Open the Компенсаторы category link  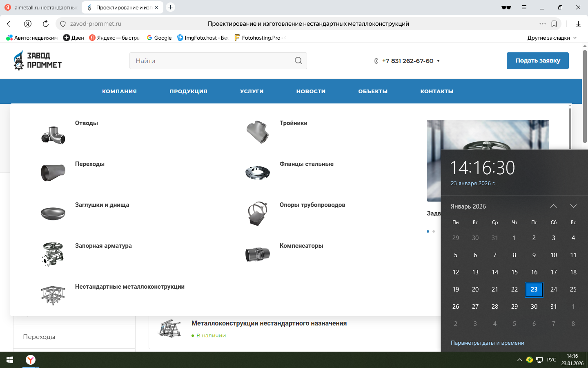(301, 246)
